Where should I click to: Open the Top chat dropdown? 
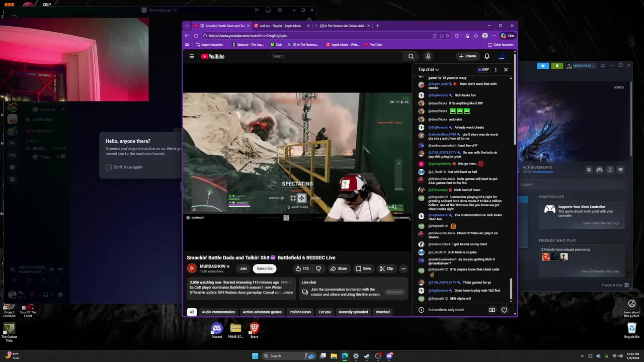point(428,69)
